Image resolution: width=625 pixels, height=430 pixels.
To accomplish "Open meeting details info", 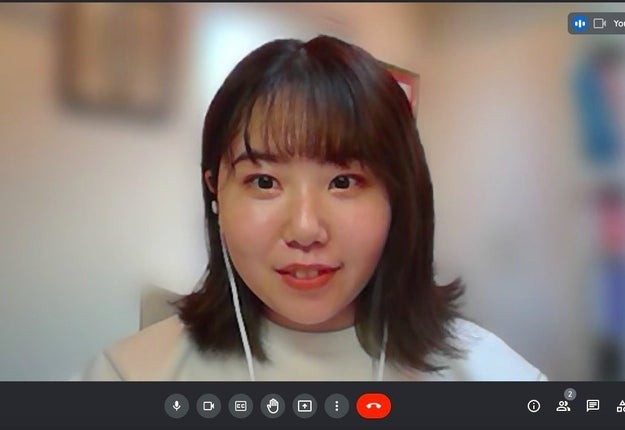I will tap(534, 406).
